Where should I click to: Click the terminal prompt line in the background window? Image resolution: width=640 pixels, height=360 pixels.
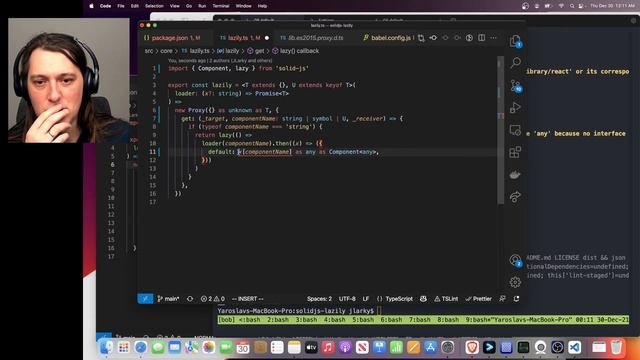[299, 311]
